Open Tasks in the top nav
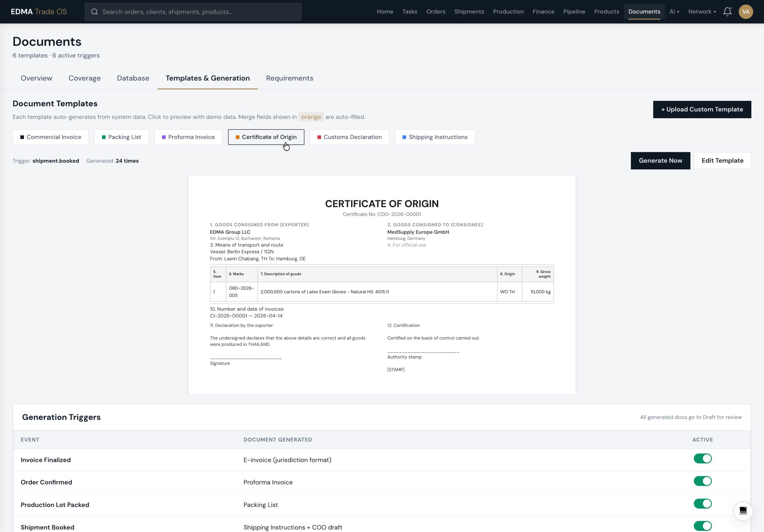This screenshot has width=764, height=532. point(410,12)
